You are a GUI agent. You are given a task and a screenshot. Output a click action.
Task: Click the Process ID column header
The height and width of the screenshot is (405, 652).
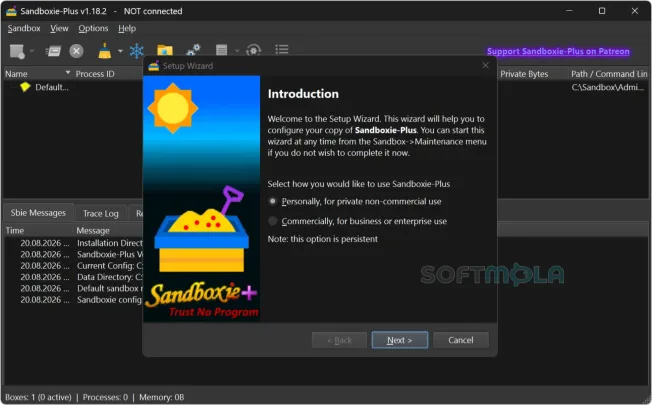[95, 74]
